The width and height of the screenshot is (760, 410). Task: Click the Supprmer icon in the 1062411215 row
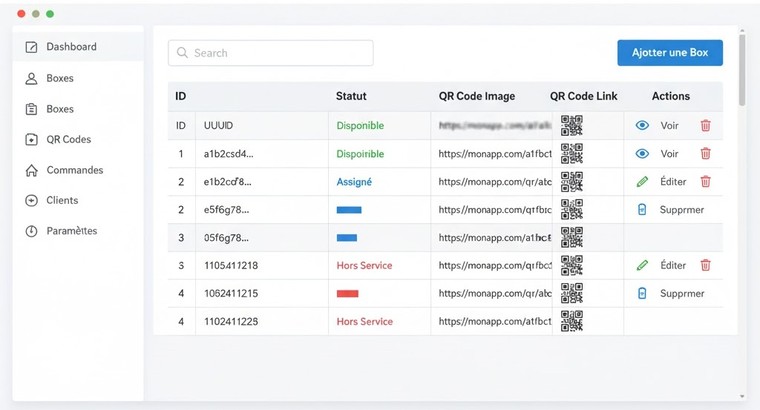click(x=642, y=294)
